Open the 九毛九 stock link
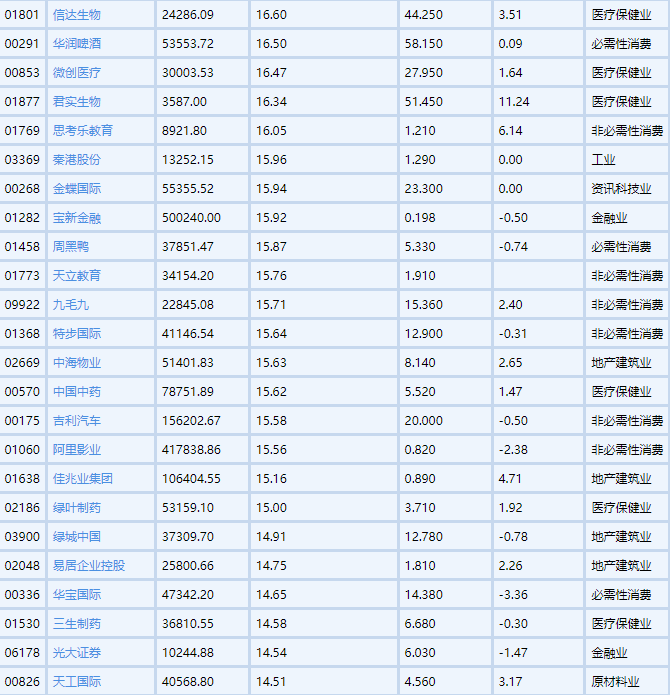This screenshot has width=670, height=695. (x=71, y=305)
